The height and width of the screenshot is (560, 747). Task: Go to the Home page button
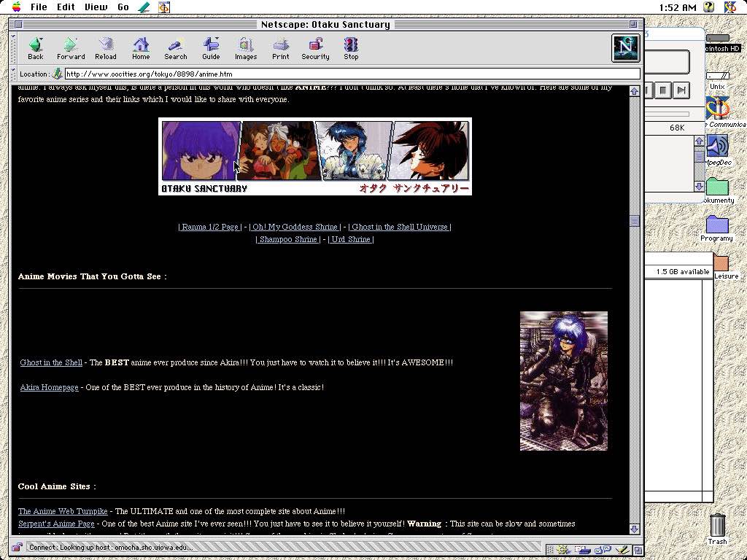pyautogui.click(x=141, y=49)
